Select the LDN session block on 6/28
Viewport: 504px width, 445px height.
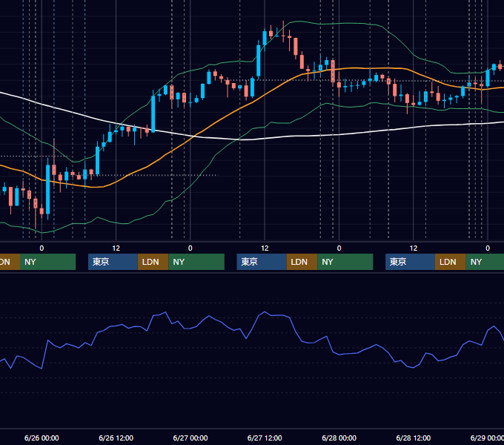[451, 262]
